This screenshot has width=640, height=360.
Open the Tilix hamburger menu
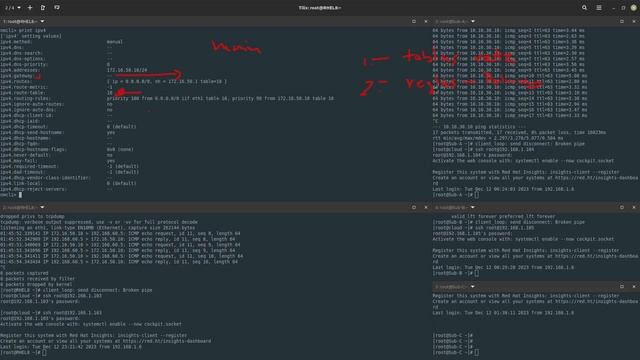coord(599,8)
